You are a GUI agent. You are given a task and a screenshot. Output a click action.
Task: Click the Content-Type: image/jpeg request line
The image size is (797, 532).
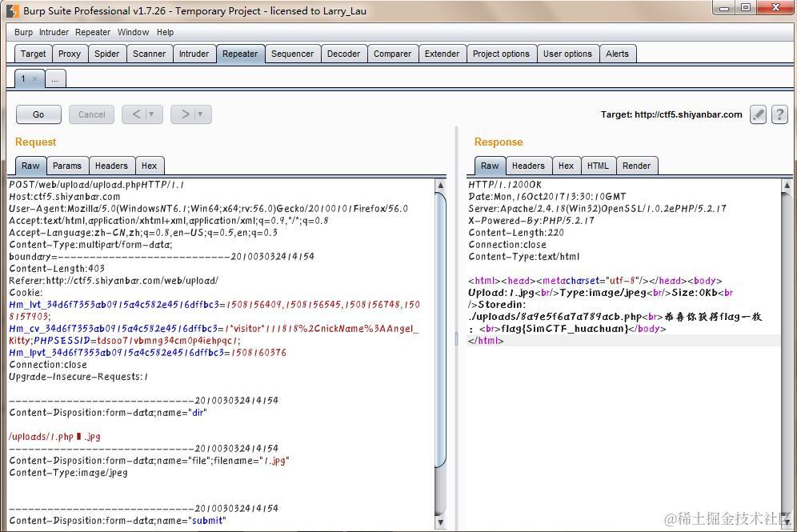click(69, 473)
